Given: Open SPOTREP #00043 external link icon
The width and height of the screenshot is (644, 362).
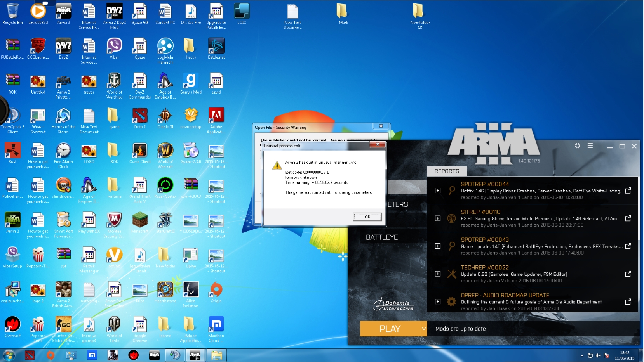Looking at the screenshot, I should coord(628,246).
